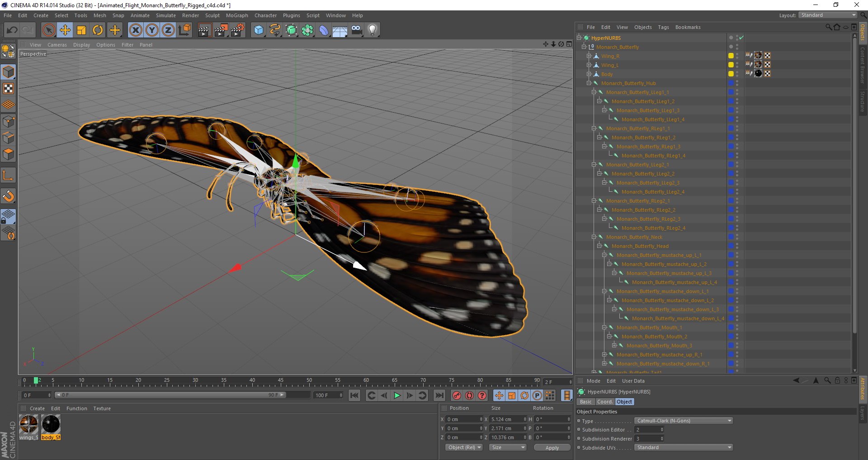The height and width of the screenshot is (460, 868).
Task: Click the Size X value field
Action: click(508, 419)
